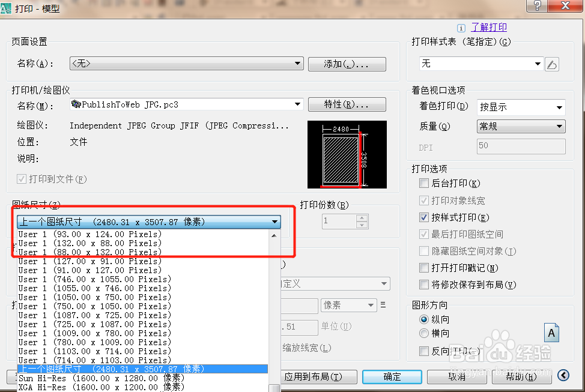Open the printer name PublishToWeb JPG.pc3 dropdown

(x=187, y=104)
